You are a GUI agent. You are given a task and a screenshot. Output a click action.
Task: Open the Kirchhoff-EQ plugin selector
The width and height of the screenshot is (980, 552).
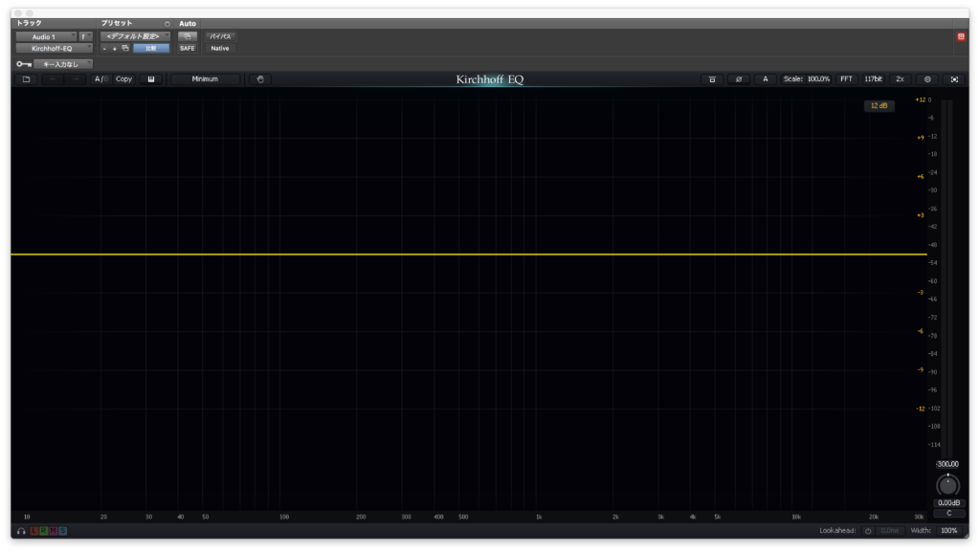click(x=55, y=48)
